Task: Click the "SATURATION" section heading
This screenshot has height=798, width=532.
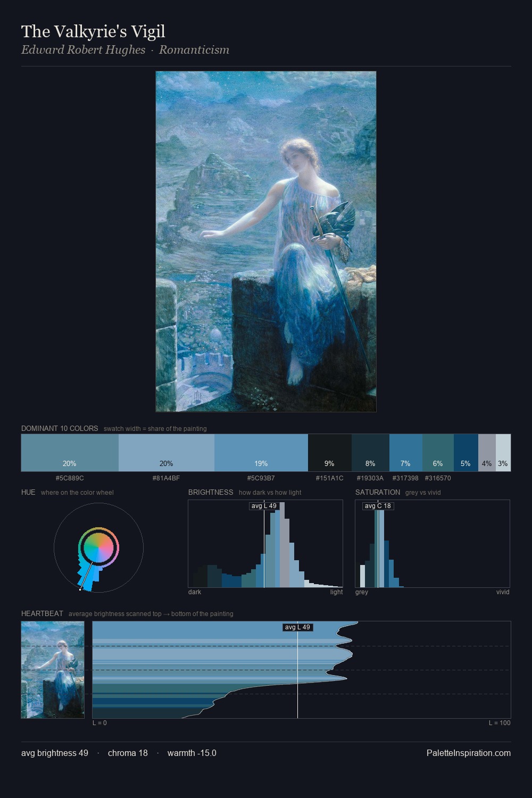Action: pos(378,493)
